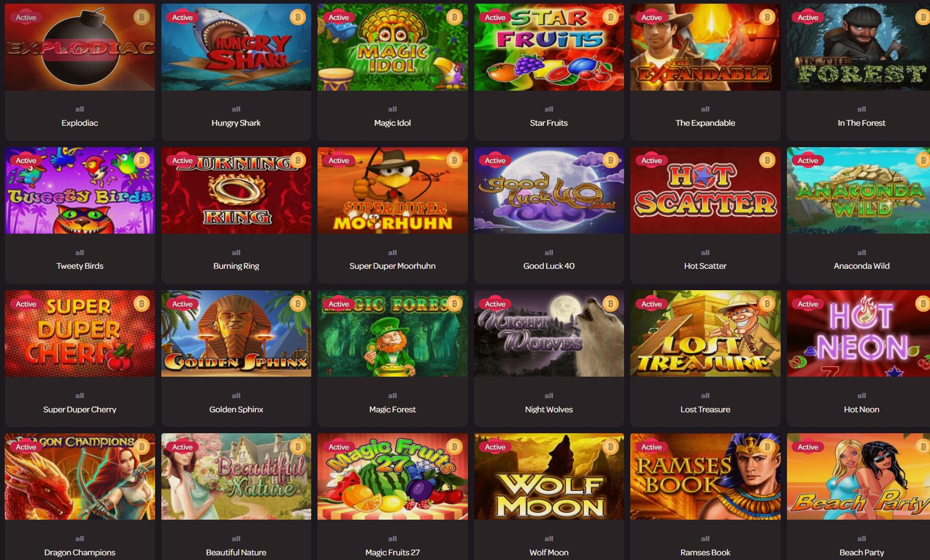Open the Anaconda Wild game thumbnail

click(x=858, y=191)
